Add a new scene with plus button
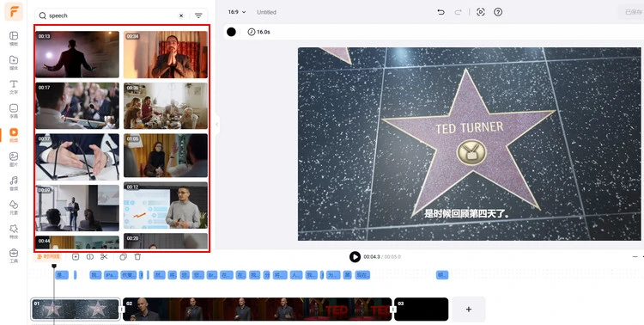Viewport: 644px width, 325px height. pos(469,309)
